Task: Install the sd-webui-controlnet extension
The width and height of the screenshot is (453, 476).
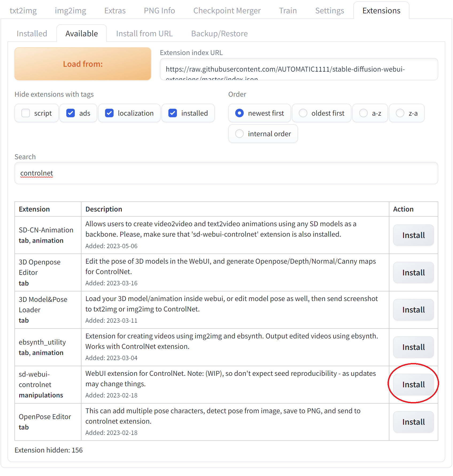Action: click(413, 384)
